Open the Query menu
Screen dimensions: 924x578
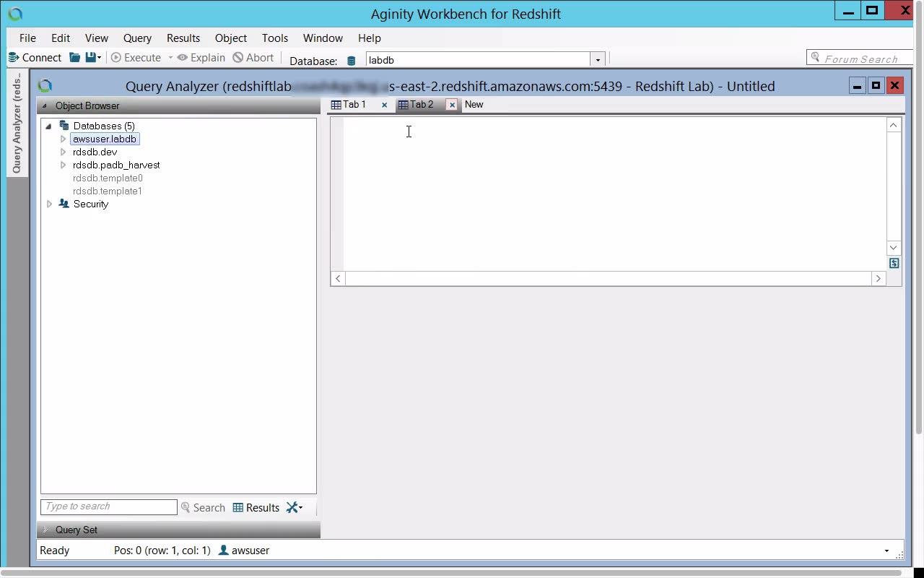pos(137,38)
